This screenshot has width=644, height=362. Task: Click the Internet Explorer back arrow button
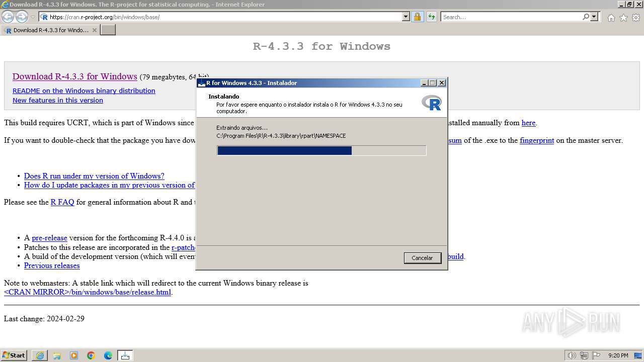8,17
